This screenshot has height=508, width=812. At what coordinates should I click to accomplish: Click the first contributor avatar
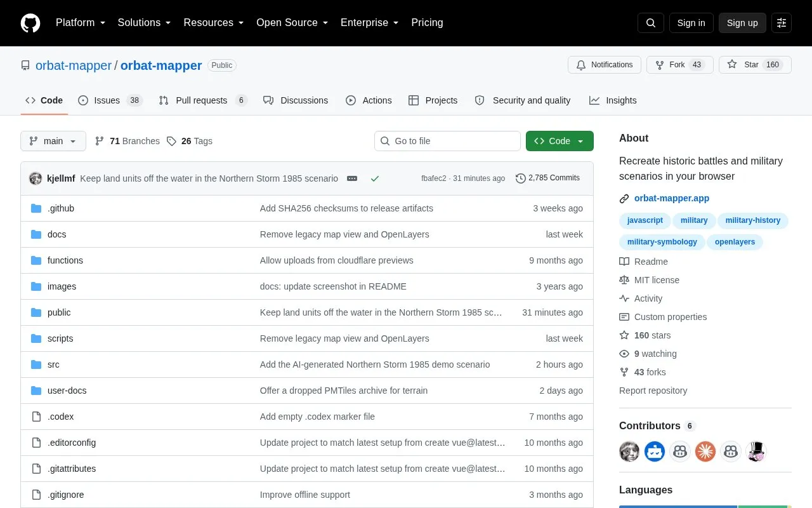click(629, 451)
